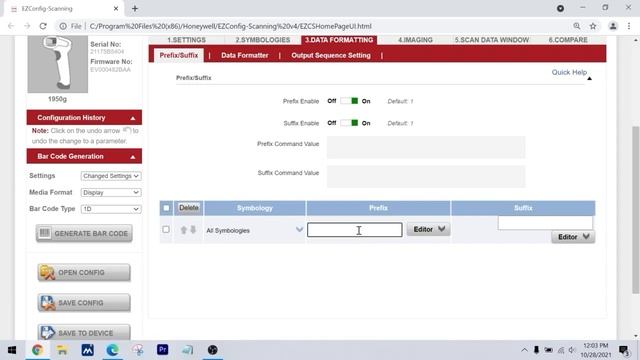Open the Suffix Editor dropdown button
Image resolution: width=640 pixels, height=360 pixels.
pyautogui.click(x=573, y=237)
